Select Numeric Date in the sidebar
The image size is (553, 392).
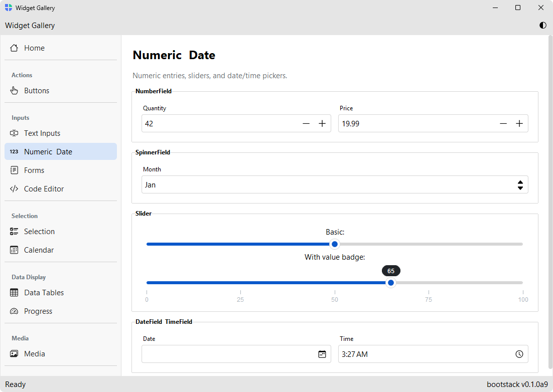click(61, 151)
